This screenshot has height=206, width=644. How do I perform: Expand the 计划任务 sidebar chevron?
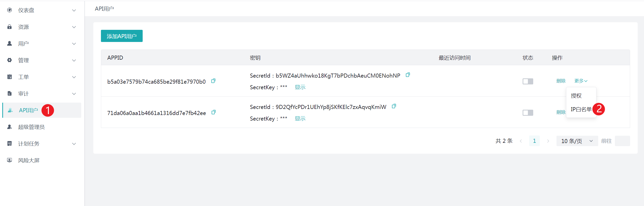point(74,144)
